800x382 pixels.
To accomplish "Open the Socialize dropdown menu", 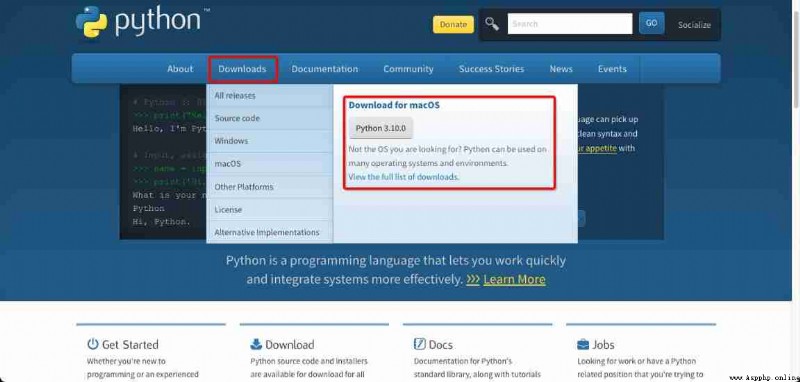I will [694, 24].
